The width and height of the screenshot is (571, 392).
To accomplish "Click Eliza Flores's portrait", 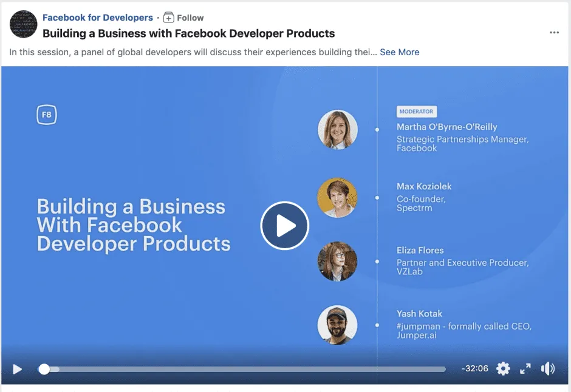I will point(337,262).
